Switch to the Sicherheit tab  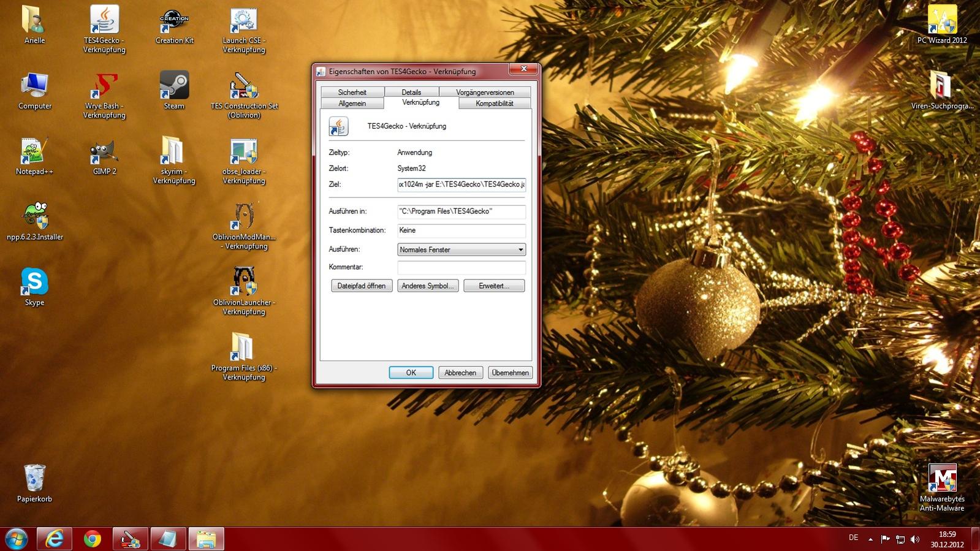point(352,92)
